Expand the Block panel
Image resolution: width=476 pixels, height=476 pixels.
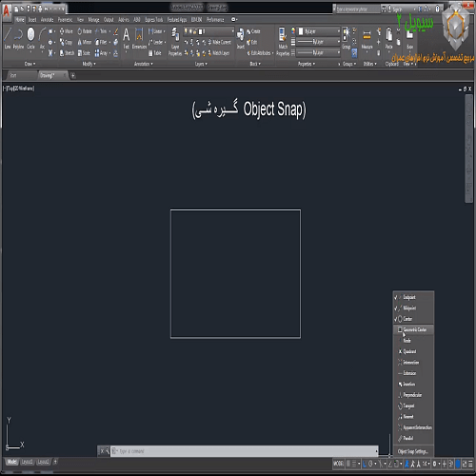coord(255,64)
